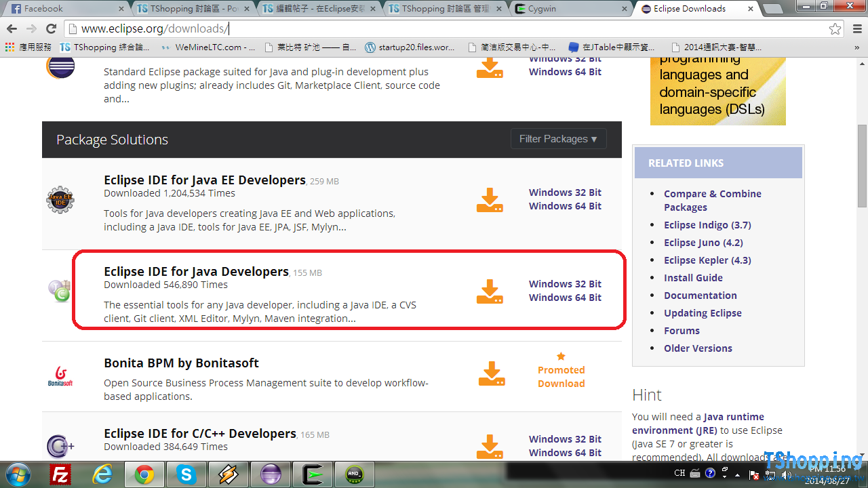Open Skype from the taskbar

coord(186,474)
